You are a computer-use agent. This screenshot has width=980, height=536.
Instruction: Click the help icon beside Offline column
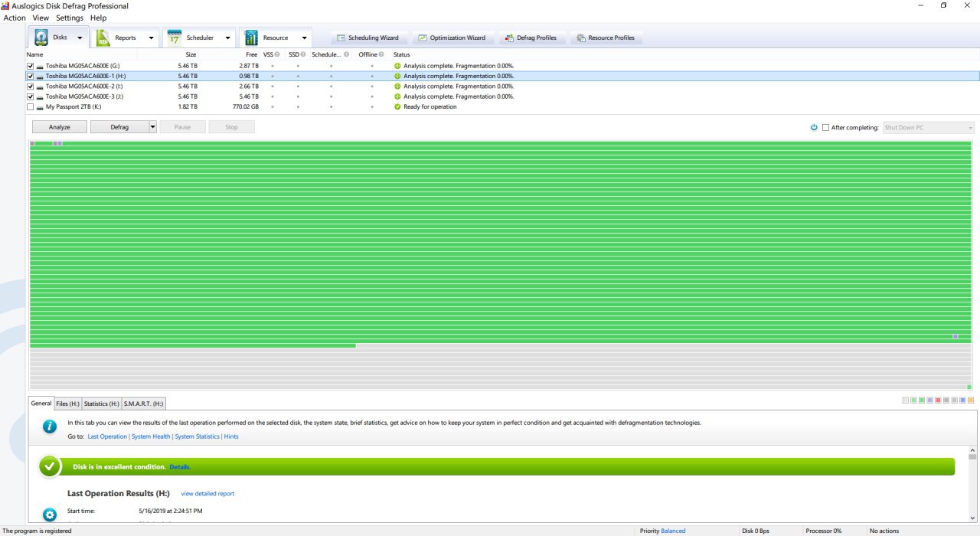[x=381, y=54]
